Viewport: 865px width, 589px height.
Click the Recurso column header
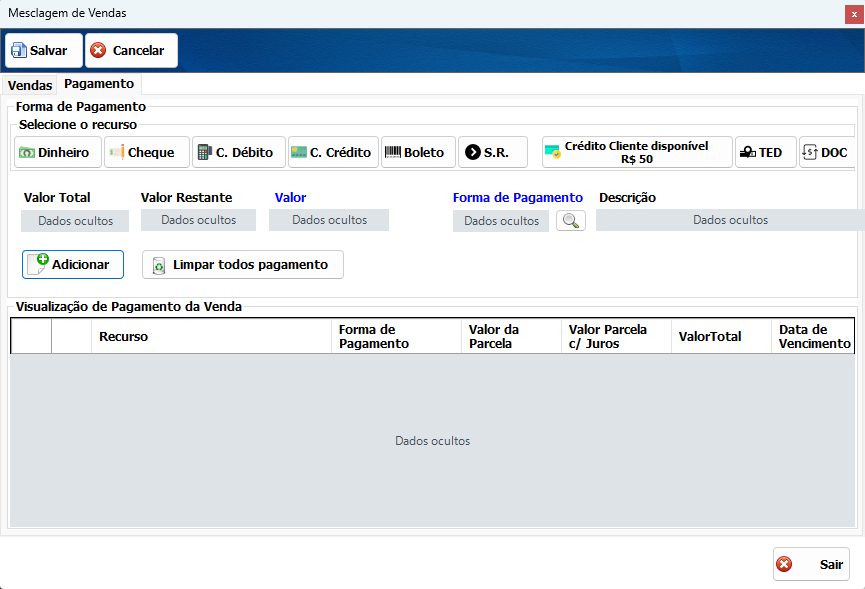tap(211, 336)
